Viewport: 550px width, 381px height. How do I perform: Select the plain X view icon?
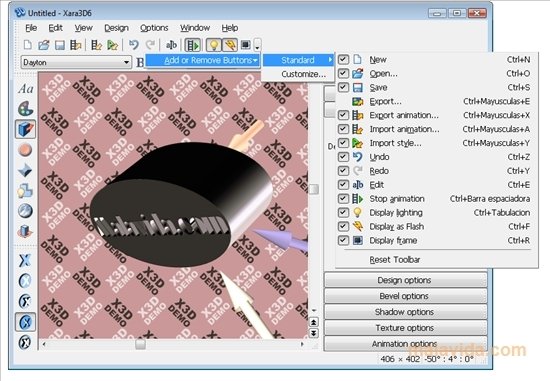(25, 260)
